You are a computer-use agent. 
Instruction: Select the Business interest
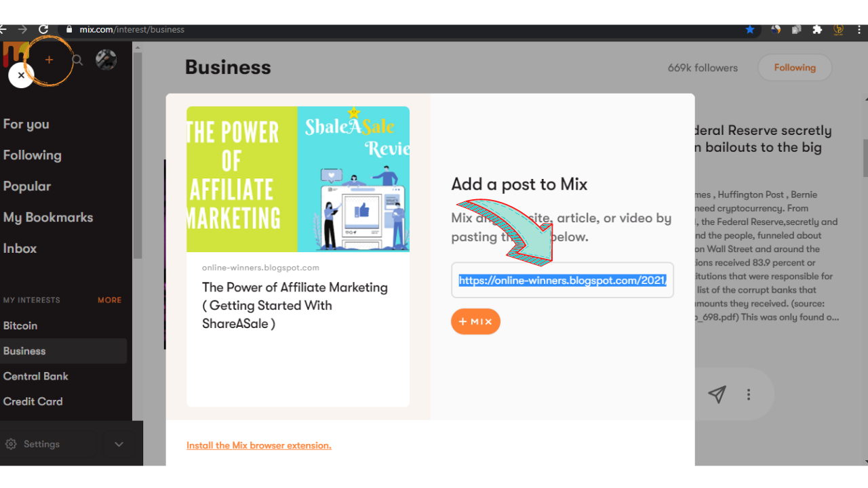pyautogui.click(x=63, y=351)
